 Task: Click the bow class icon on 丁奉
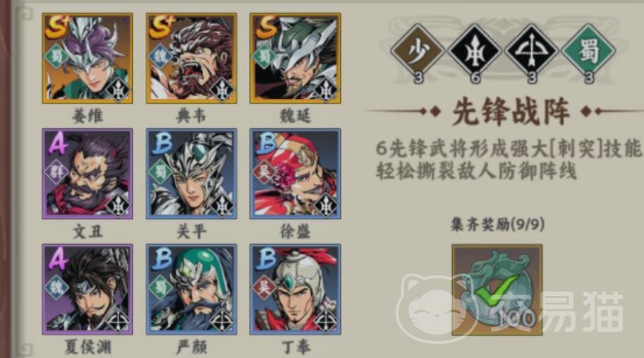point(326,320)
